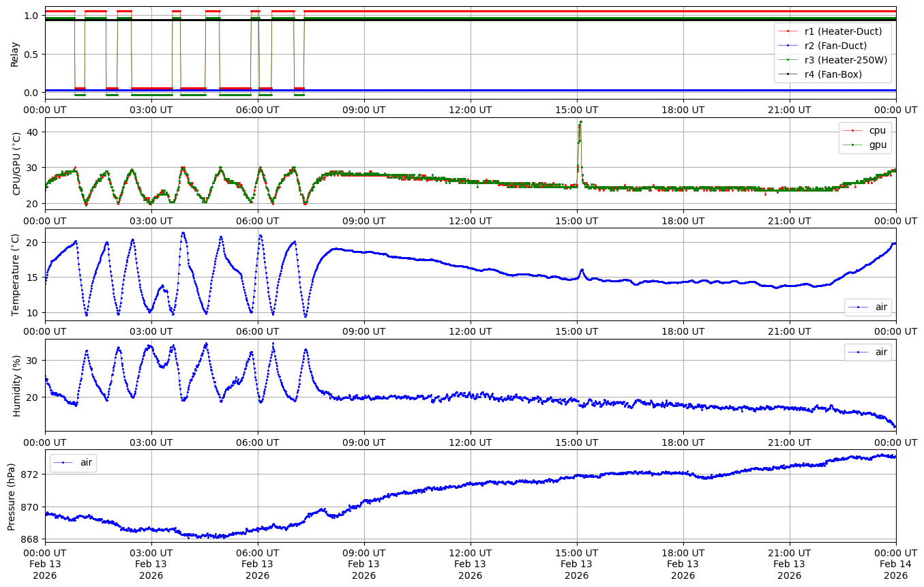Click the Relay y-axis label
924x587 pixels.
(x=15, y=54)
